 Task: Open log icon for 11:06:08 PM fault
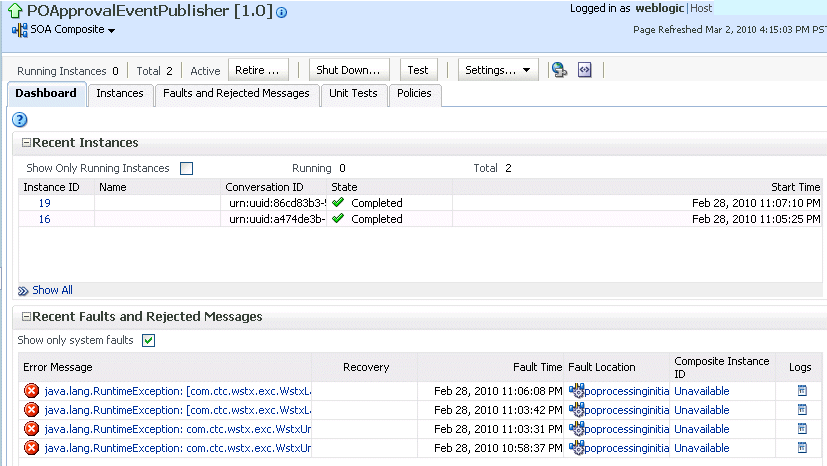[802, 391]
